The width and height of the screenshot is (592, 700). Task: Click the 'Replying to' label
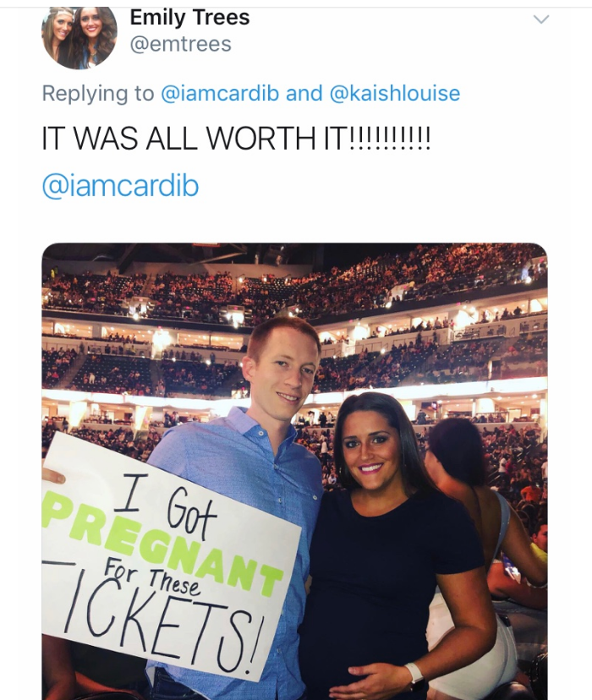98,94
